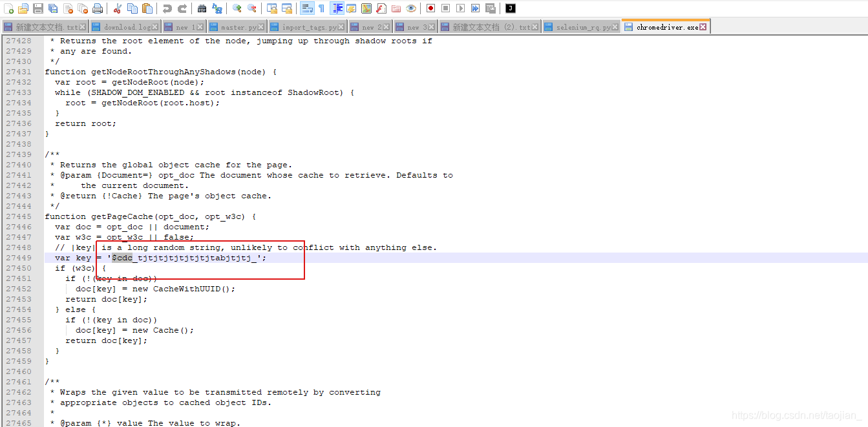Start macro recording with red dot

click(431, 8)
